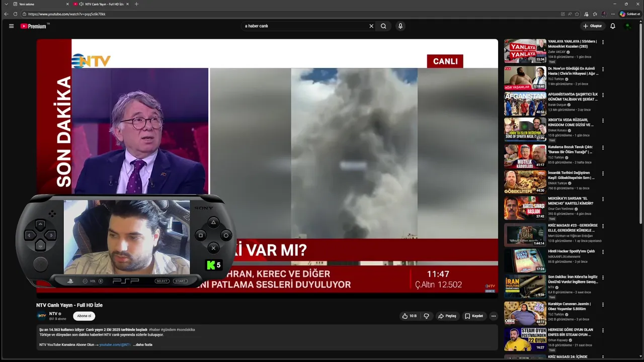This screenshot has width=644, height=362.
Task: Subscribe with Abone ol button
Action: point(84,316)
